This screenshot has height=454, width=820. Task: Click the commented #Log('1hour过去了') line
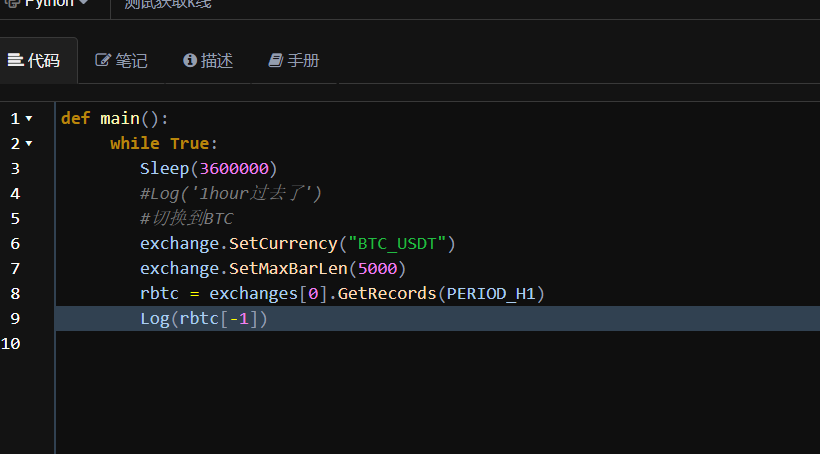[231, 194]
